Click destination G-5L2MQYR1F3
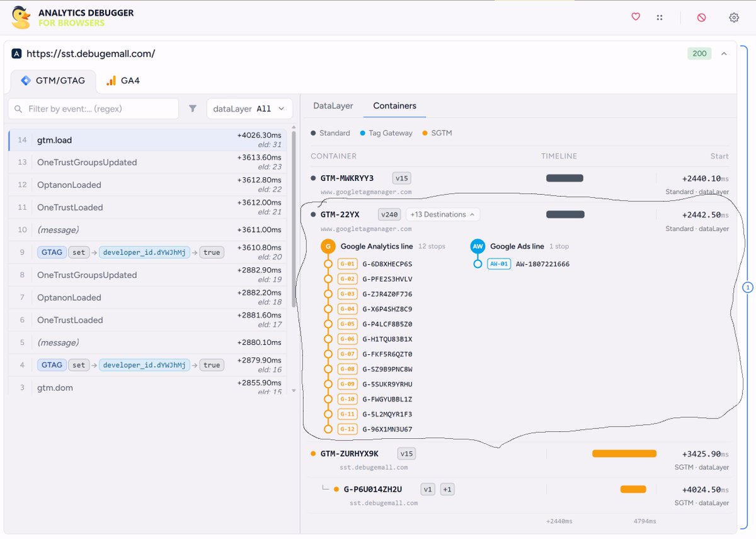756x539 pixels. click(387, 414)
